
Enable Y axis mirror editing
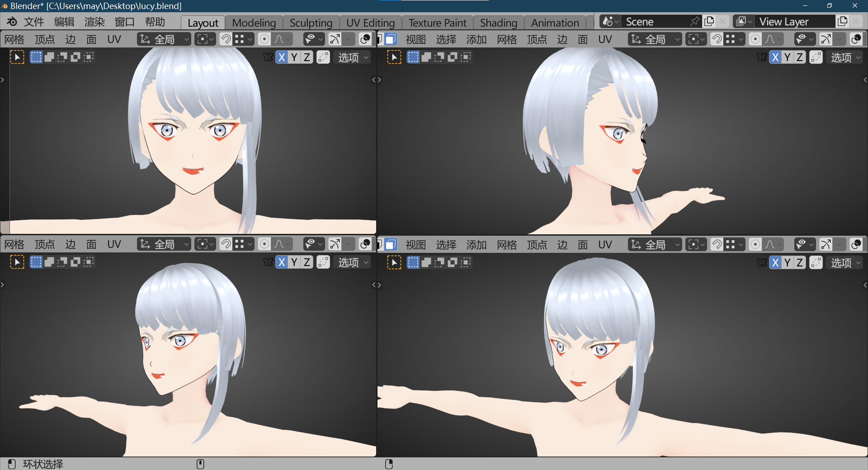[294, 57]
